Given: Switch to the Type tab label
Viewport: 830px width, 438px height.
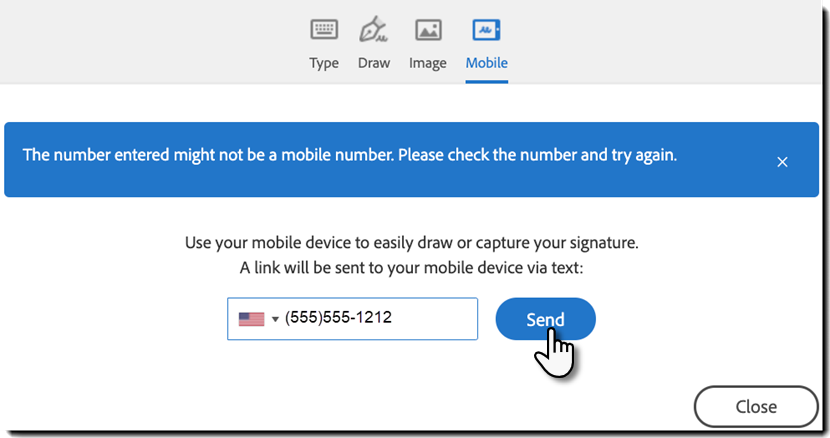Looking at the screenshot, I should (x=324, y=63).
